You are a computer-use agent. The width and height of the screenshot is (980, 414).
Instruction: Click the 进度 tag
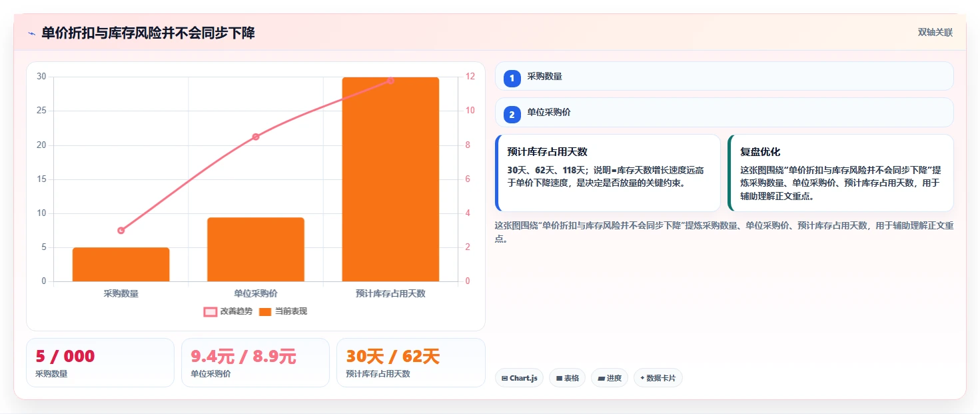point(610,378)
